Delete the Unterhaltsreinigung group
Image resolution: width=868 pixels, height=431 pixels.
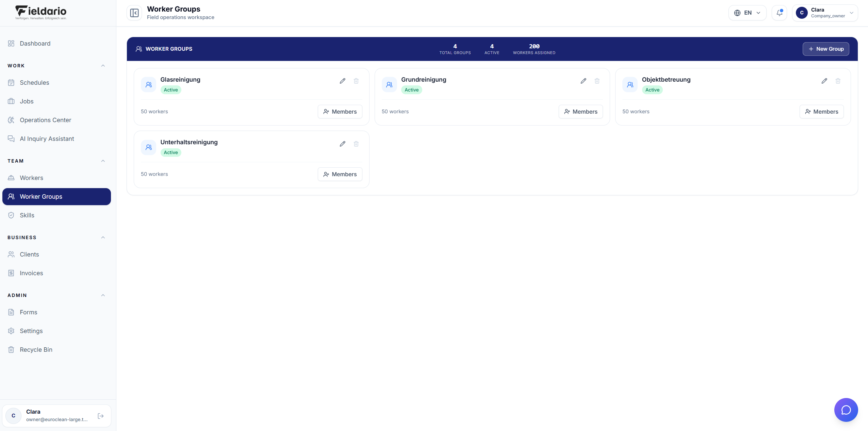356,144
